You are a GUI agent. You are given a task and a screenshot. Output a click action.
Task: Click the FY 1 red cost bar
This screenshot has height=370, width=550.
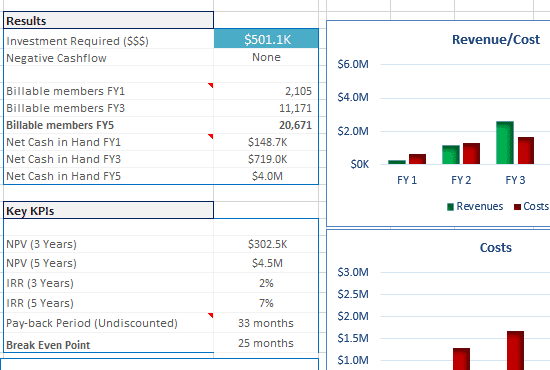coord(417,159)
